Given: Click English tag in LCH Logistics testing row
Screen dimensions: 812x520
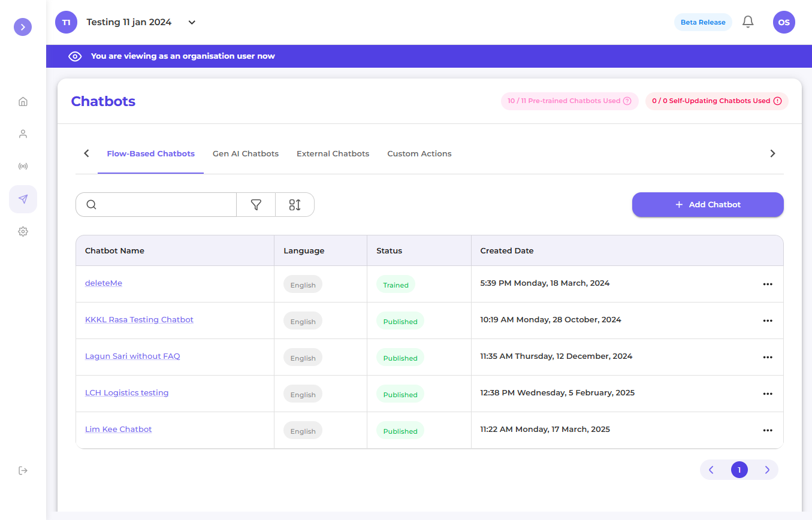Looking at the screenshot, I should (303, 394).
